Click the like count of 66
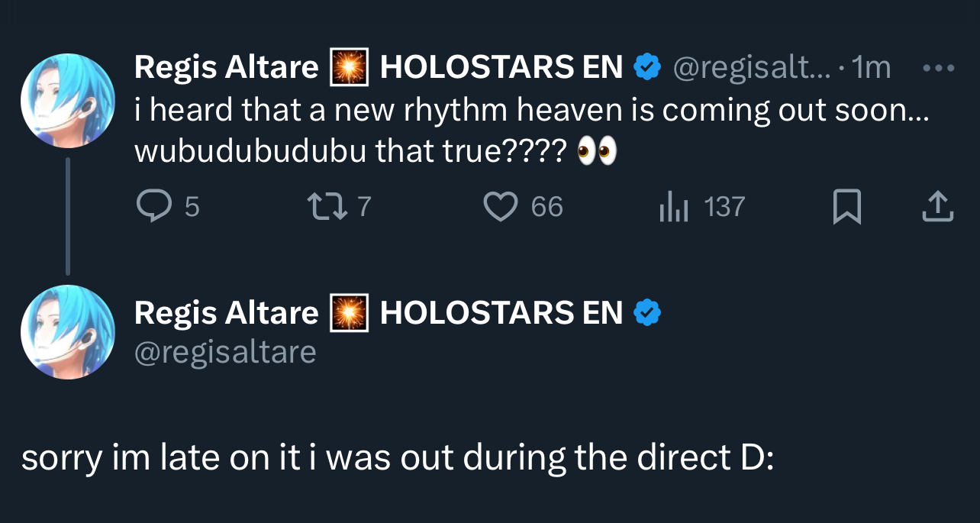 546,207
